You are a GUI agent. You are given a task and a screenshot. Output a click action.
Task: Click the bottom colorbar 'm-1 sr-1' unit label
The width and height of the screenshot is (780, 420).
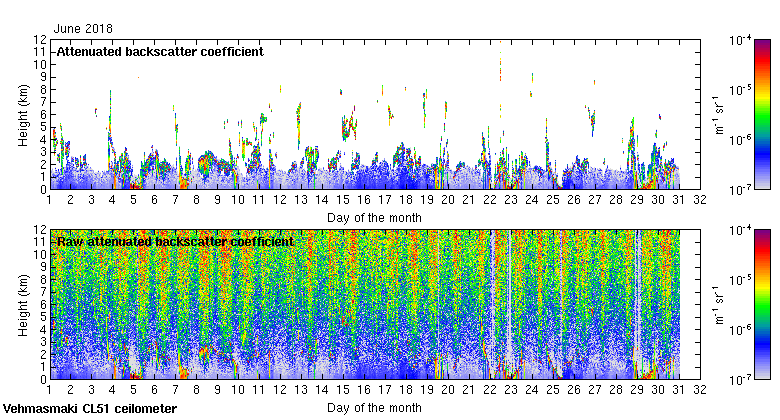(x=718, y=305)
